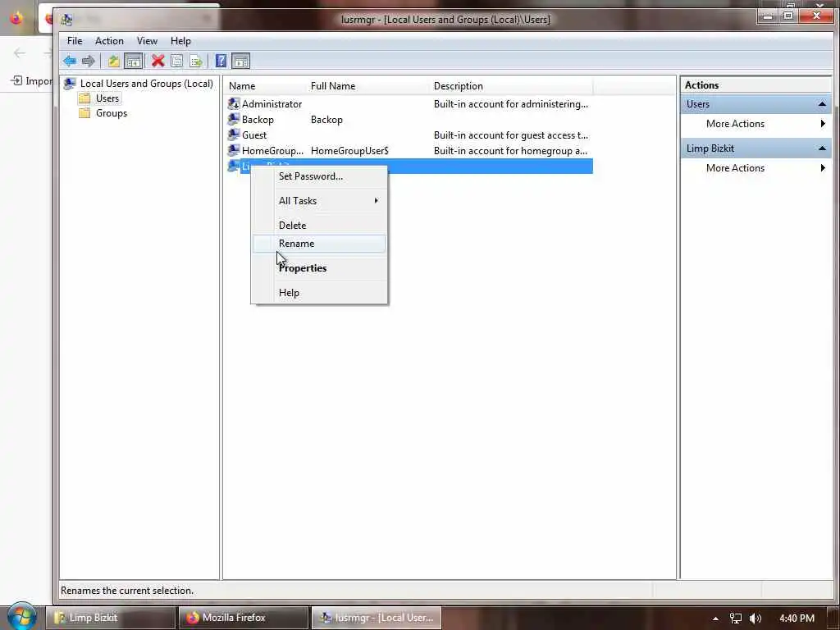Switch to Limp Bizkit taskbar button
Screen dimensions: 840x630
[111, 618]
